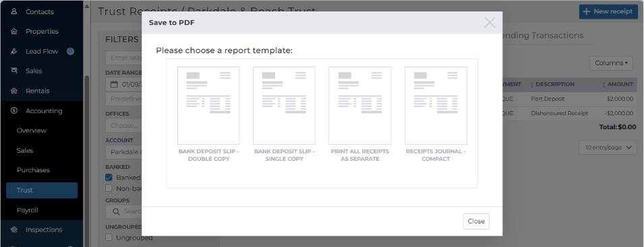644x247 pixels.
Task: Click the Contacts person icon in sidebar
Action: point(14,11)
